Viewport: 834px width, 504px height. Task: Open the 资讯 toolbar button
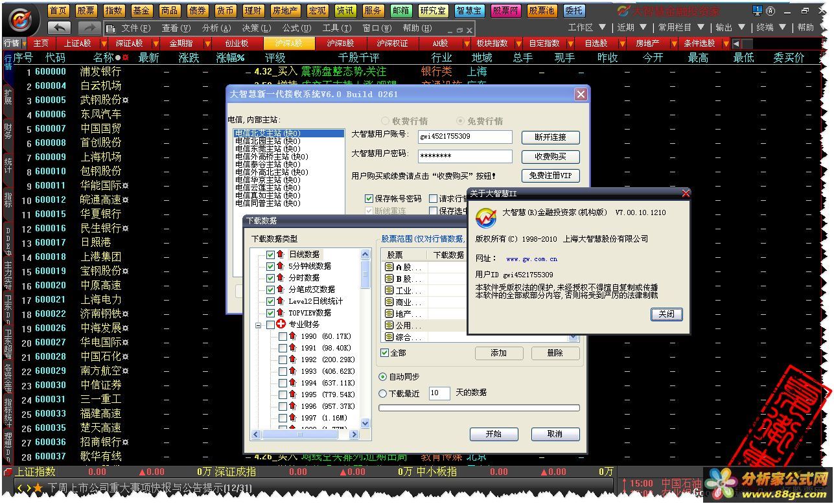[x=345, y=11]
